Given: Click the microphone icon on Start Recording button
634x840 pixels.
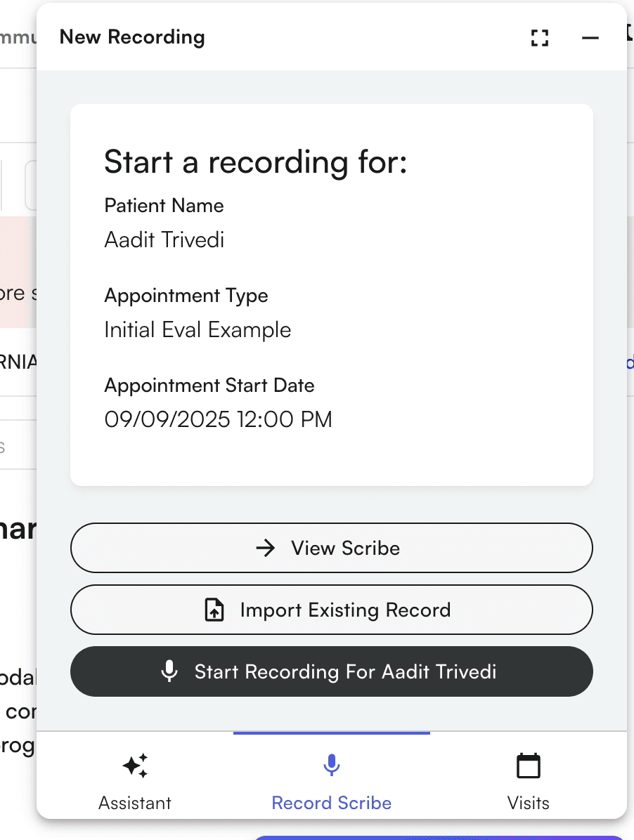Looking at the screenshot, I should (x=169, y=671).
